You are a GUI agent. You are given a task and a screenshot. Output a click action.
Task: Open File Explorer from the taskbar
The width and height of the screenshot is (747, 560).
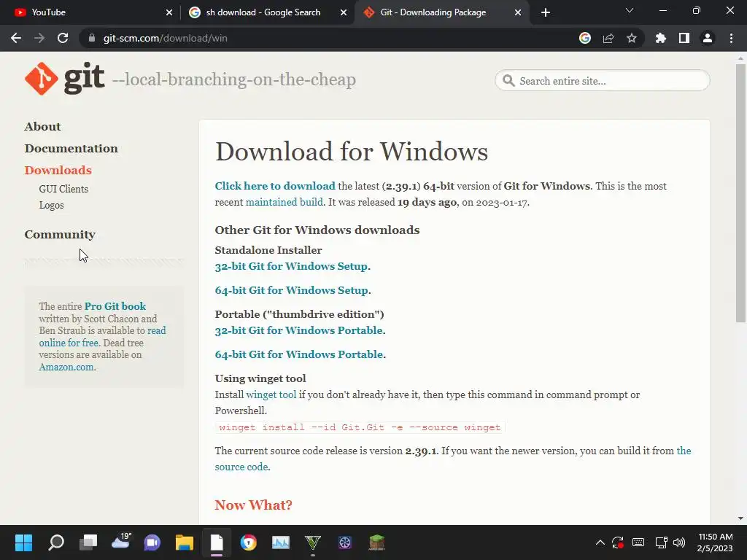185,542
